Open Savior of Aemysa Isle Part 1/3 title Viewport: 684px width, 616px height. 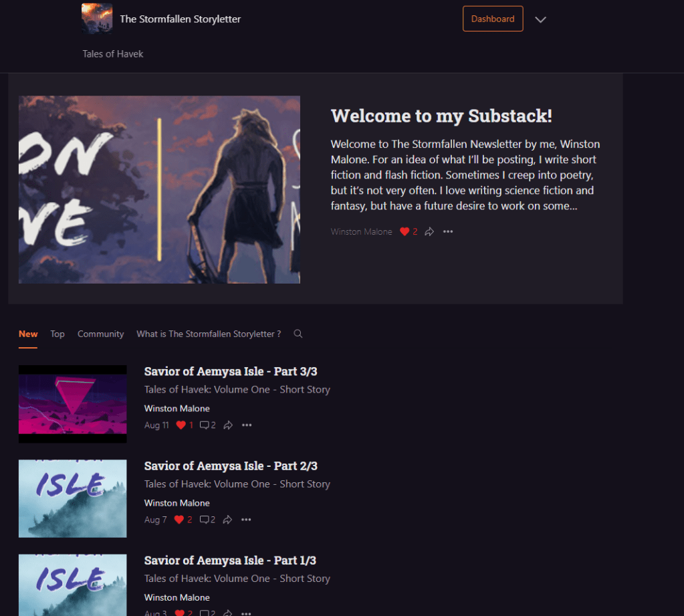click(x=230, y=560)
